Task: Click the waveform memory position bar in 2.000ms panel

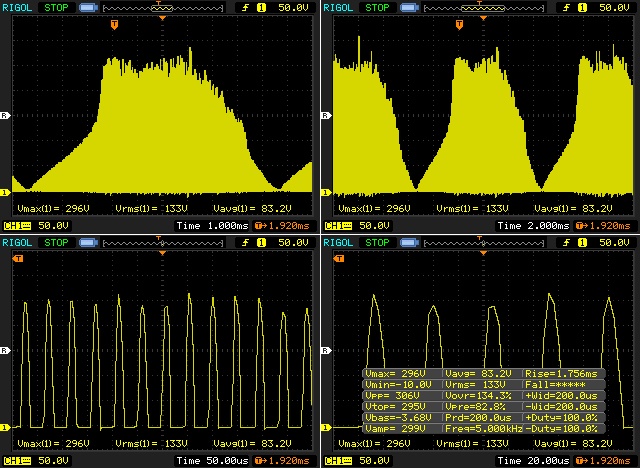Action: [484, 8]
